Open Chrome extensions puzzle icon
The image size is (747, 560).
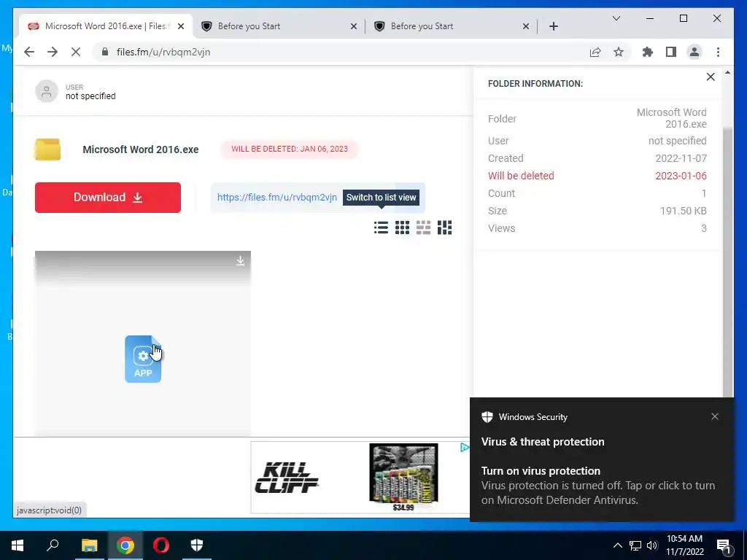click(648, 52)
